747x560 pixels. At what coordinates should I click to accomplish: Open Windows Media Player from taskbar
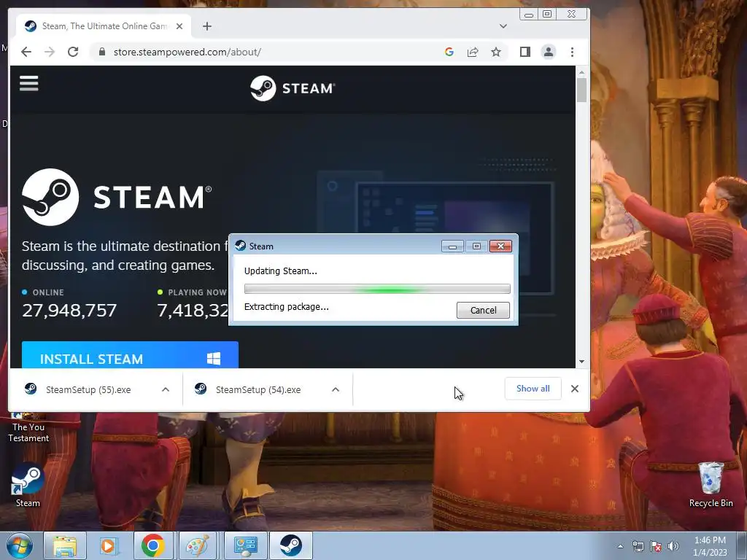tap(109, 545)
